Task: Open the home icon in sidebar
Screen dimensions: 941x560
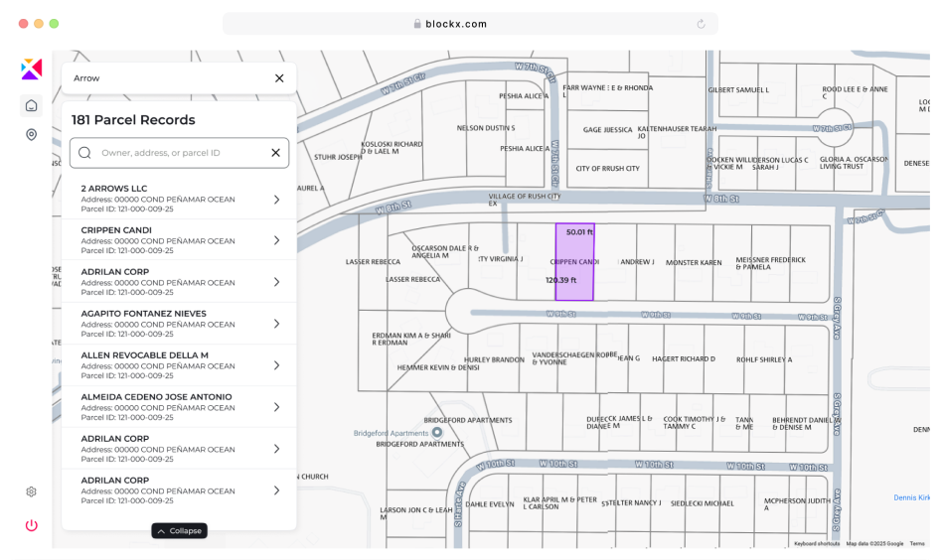Action: [31, 106]
